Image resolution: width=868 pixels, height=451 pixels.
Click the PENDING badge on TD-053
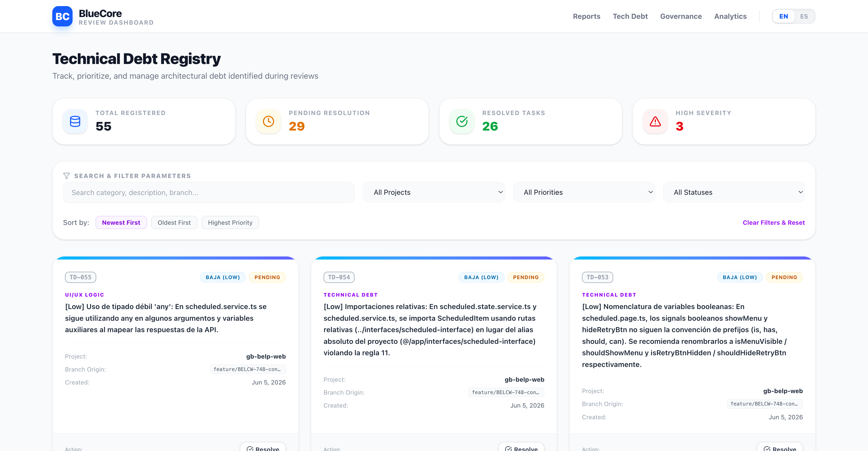coord(784,277)
